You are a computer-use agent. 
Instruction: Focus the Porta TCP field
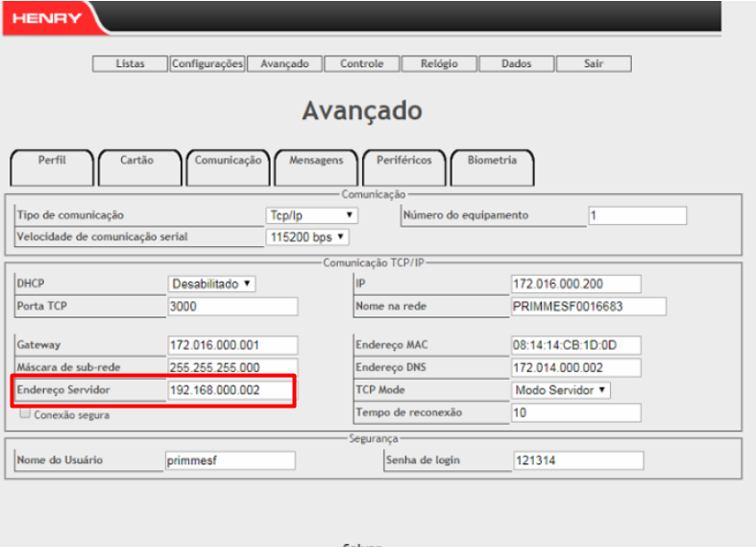pos(232,307)
